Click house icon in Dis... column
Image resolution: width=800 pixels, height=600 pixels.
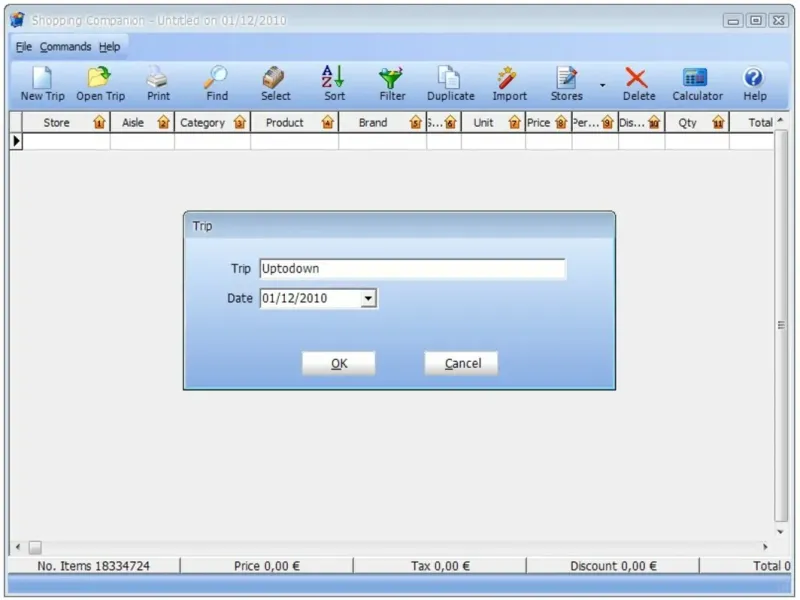[654, 122]
